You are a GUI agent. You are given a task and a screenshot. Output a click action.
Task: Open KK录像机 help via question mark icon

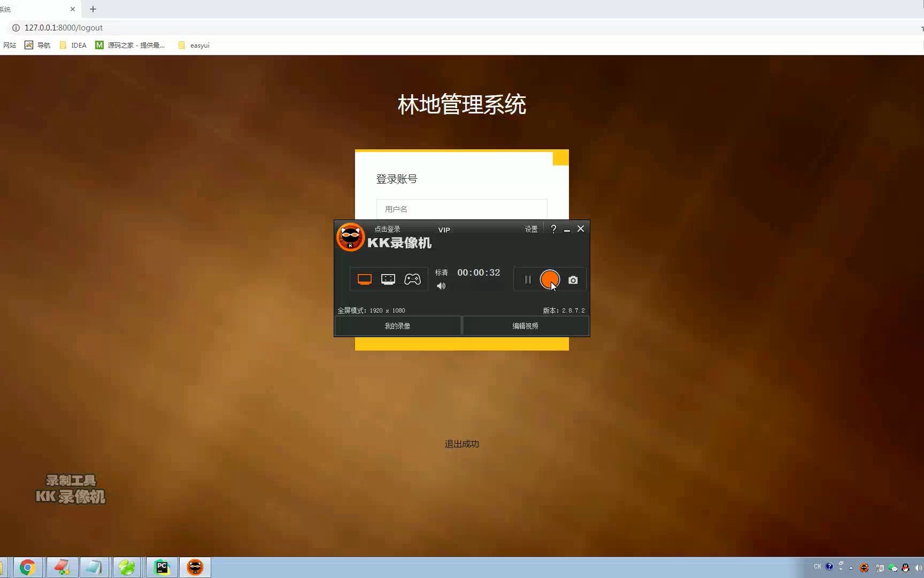coord(553,229)
